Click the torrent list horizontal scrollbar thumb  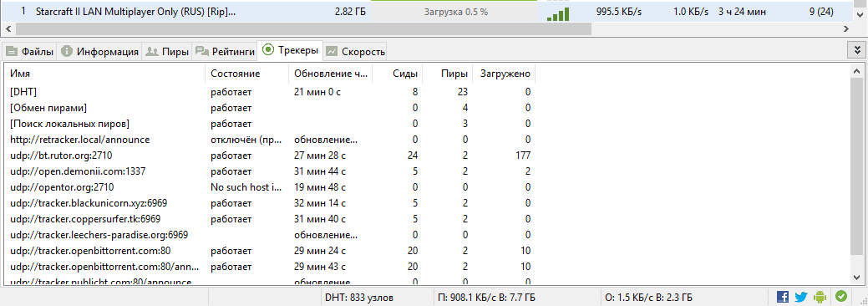(x=302, y=28)
